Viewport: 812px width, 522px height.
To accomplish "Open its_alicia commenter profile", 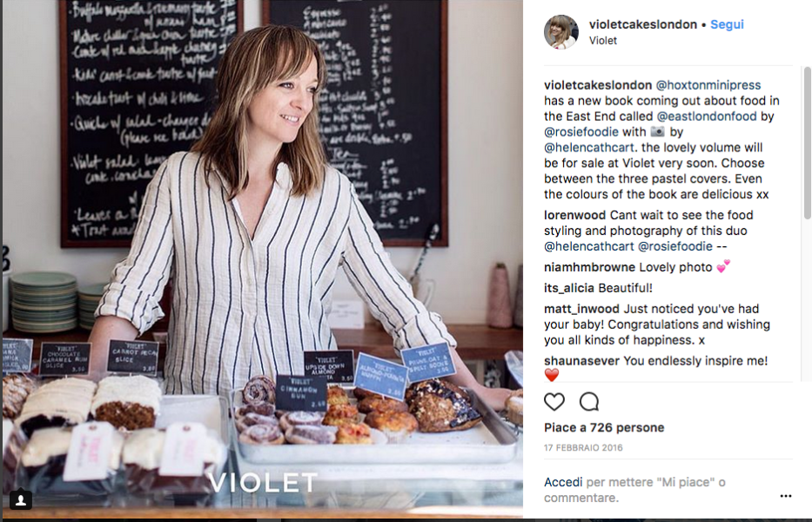I will [x=568, y=288].
